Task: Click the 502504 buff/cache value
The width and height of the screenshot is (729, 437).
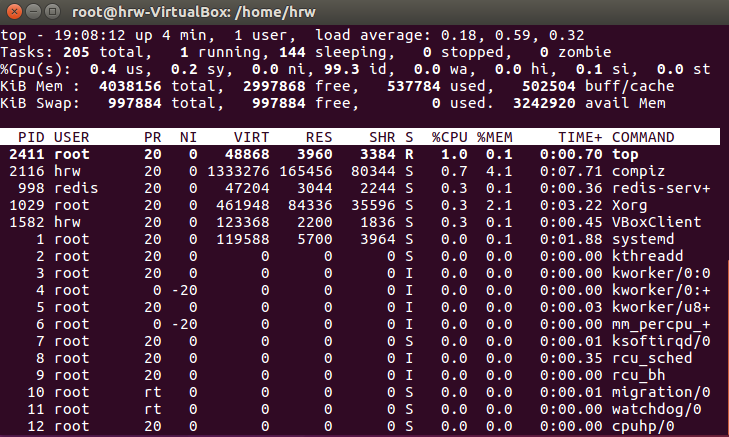Action: [549, 86]
